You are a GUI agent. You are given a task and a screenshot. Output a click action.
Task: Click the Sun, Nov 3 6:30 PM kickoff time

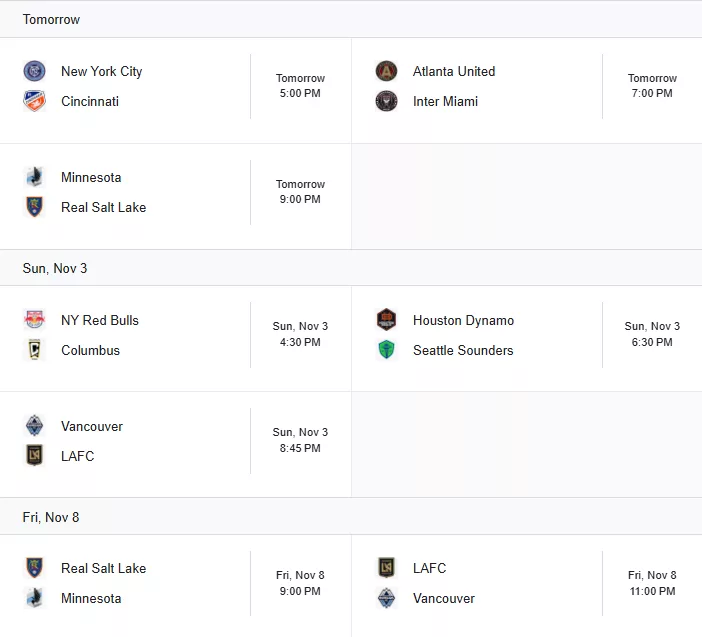pyautogui.click(x=652, y=334)
